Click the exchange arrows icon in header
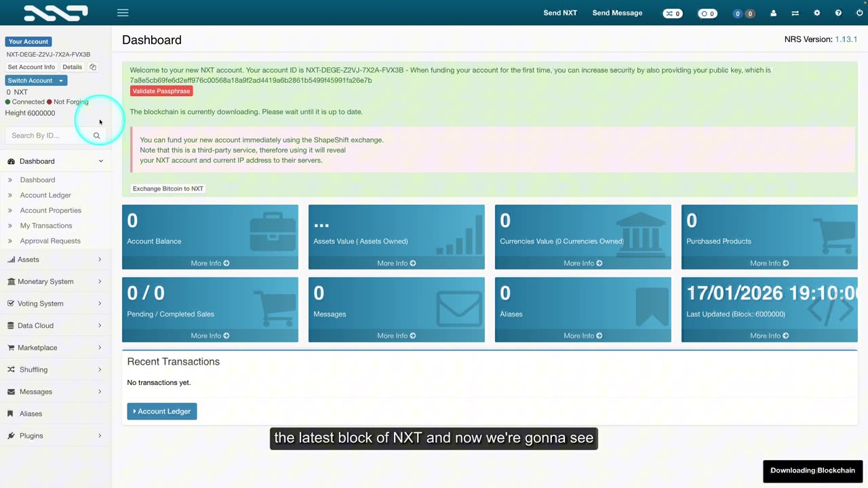 [x=795, y=14]
